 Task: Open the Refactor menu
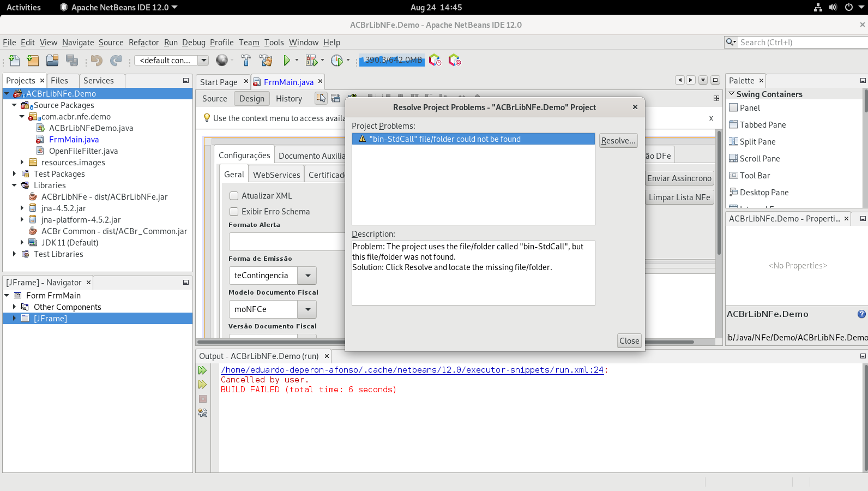[143, 43]
